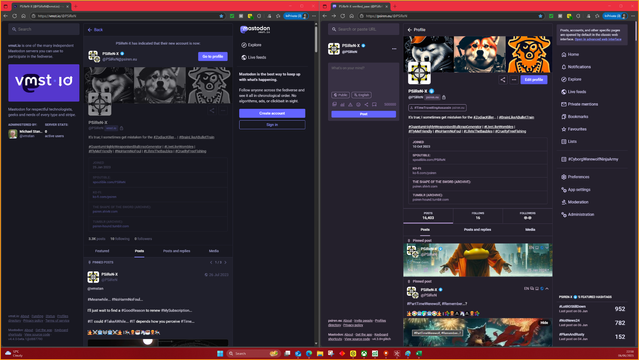
Task: Switch to Posts and replies tab on right
Action: coord(477,230)
